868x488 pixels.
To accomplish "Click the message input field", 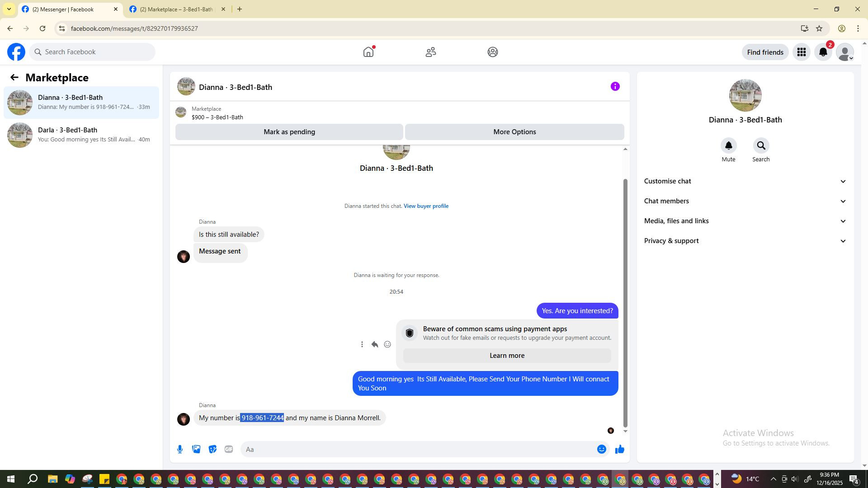I will [418, 449].
